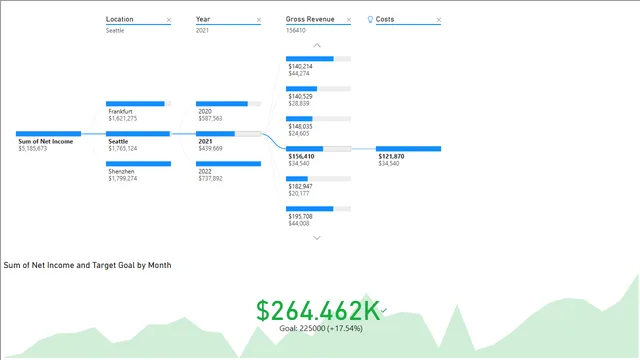This screenshot has height=360, width=640.
Task: Click the $264.462K KPI value
Action: click(318, 311)
